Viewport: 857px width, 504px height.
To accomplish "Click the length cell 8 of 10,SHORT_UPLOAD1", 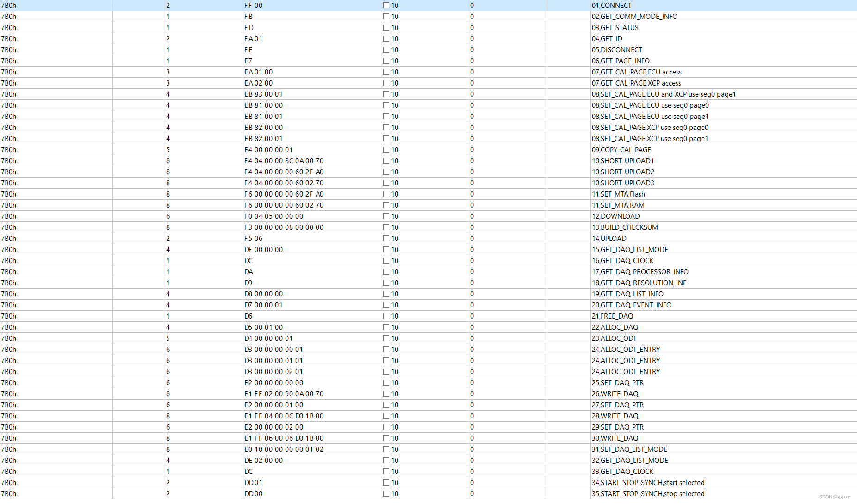I will click(168, 161).
